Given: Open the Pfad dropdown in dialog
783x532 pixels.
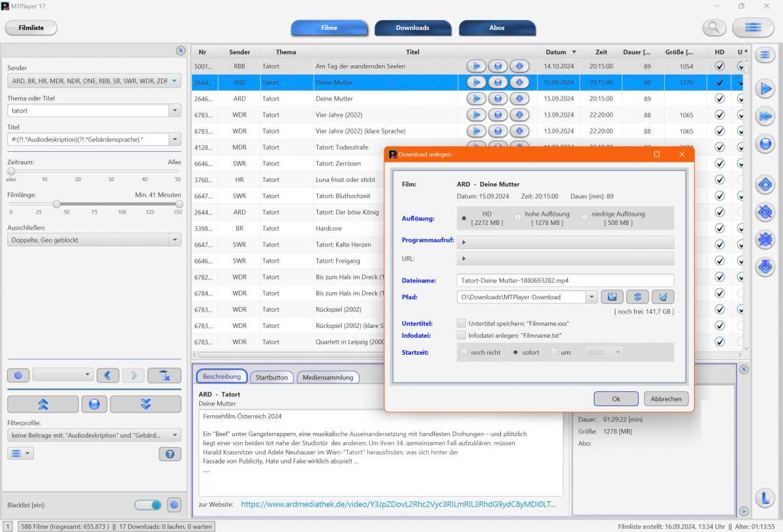Looking at the screenshot, I should pos(591,297).
